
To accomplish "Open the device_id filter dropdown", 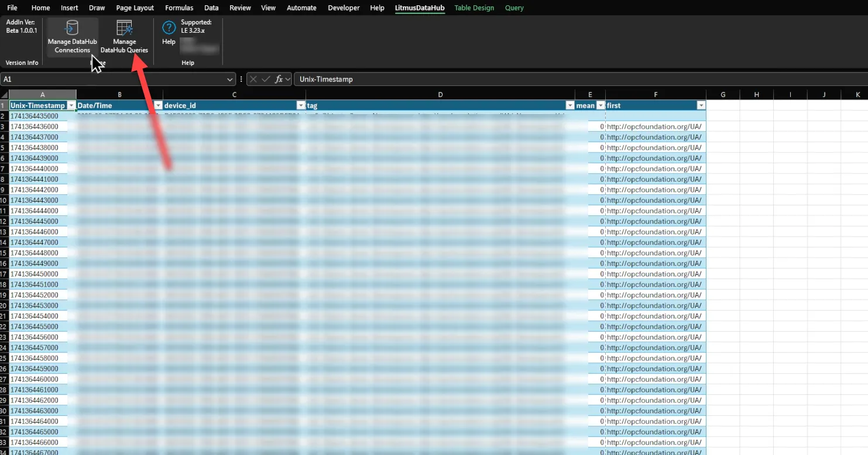I will click(x=301, y=105).
